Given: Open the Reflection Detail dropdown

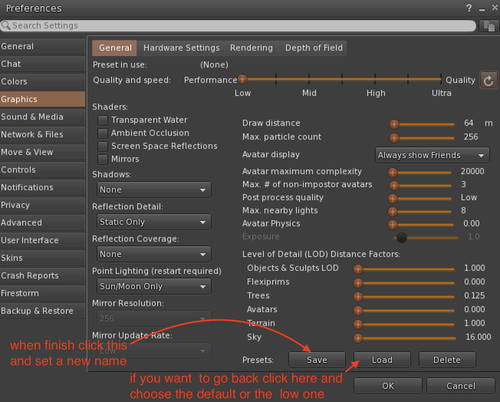Looking at the screenshot, I should click(154, 222).
